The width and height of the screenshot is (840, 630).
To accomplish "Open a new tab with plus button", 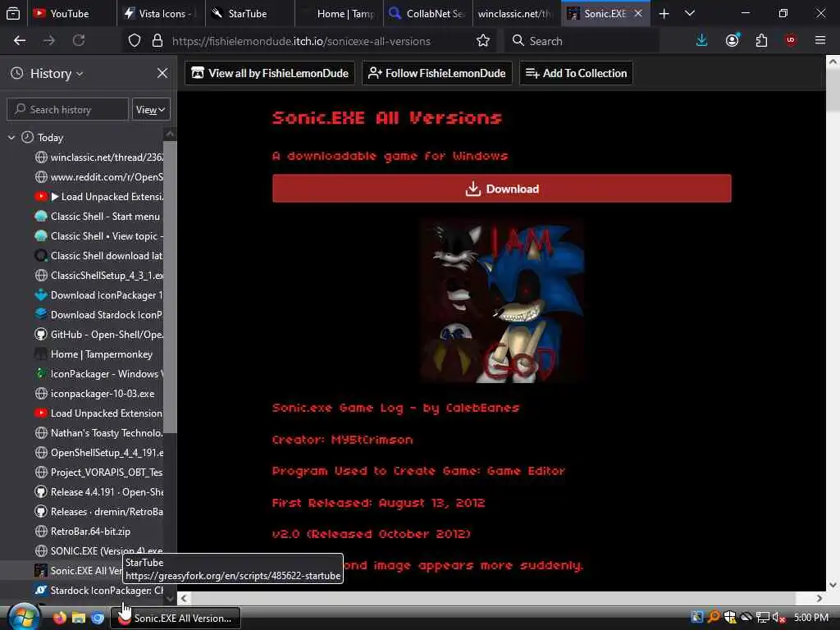I will click(x=664, y=14).
